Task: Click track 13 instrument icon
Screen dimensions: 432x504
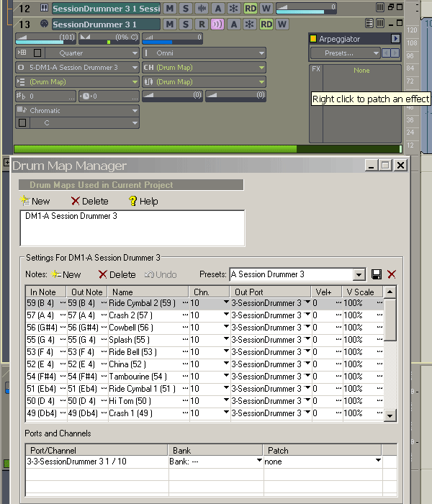Action: pos(44,24)
